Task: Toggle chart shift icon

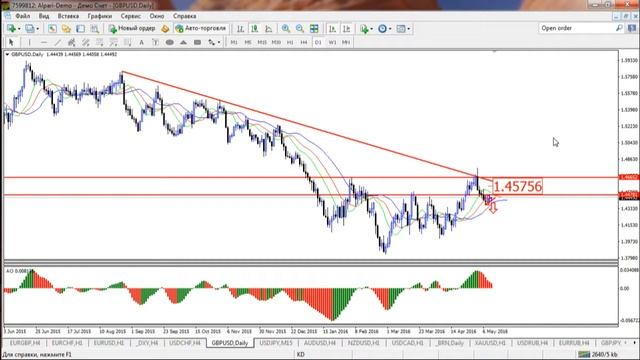Action: (x=347, y=29)
